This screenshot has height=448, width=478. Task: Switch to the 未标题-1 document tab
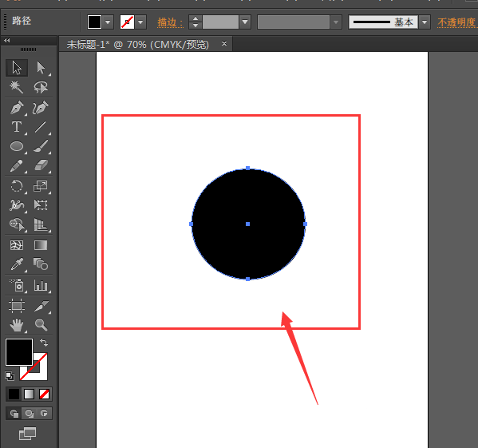(138, 45)
